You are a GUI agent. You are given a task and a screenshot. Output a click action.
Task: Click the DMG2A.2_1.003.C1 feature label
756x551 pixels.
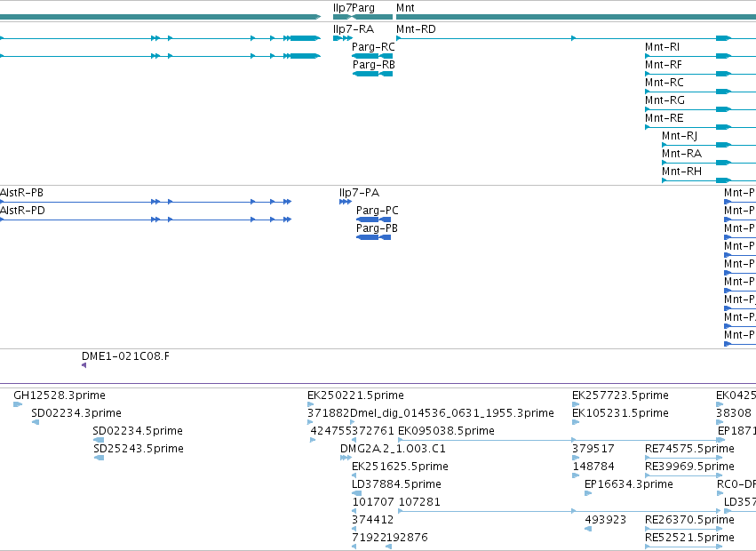click(393, 449)
